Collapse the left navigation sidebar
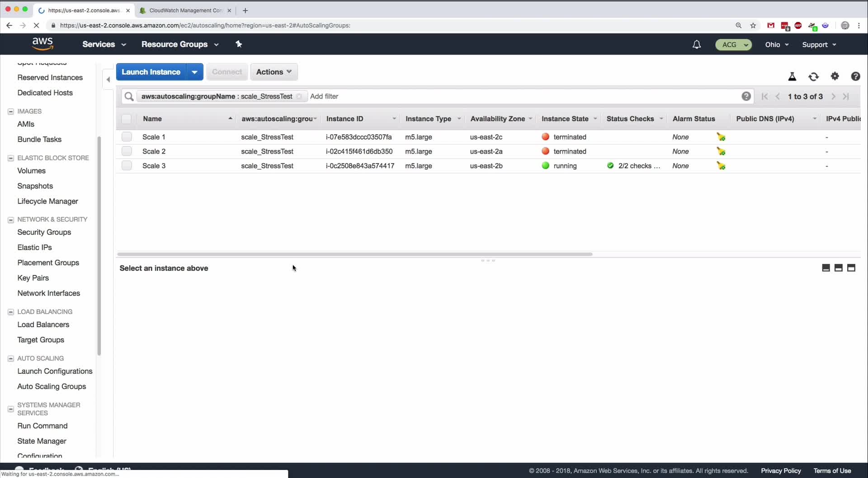Screen dimensions: 868x478 108,80
